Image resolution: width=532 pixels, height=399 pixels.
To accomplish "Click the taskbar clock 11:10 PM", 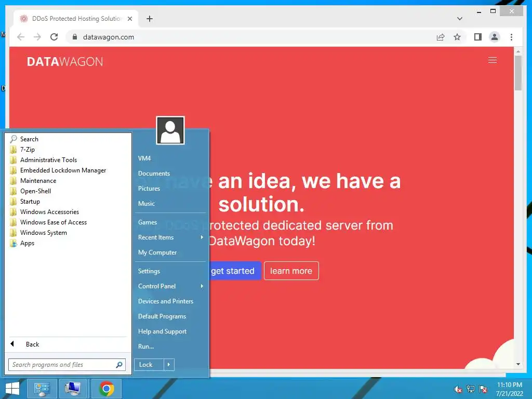I will coord(509,385).
